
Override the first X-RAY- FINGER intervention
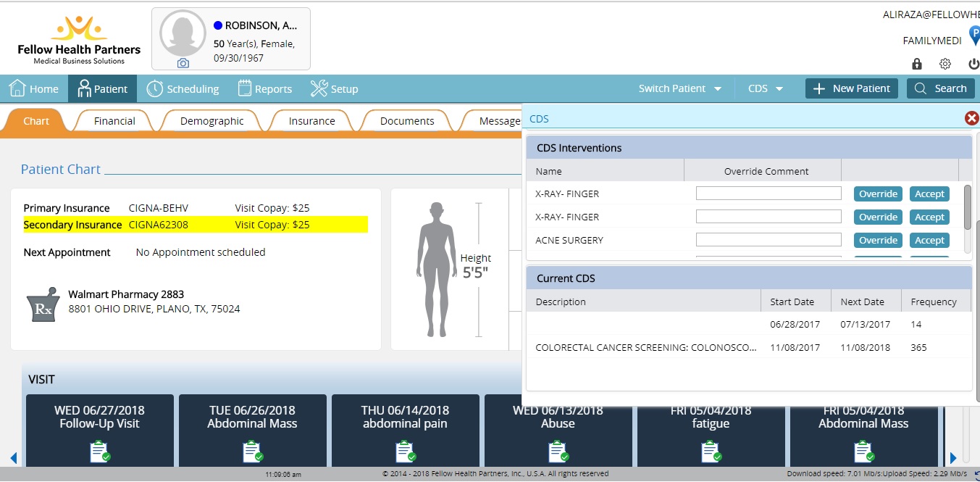878,194
